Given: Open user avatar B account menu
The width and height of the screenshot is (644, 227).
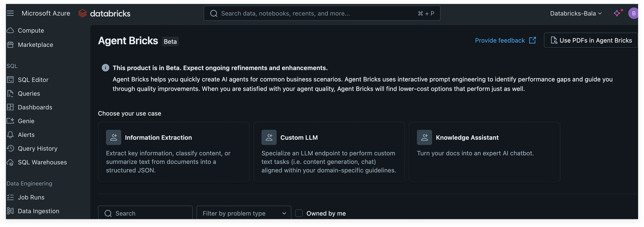Looking at the screenshot, I should (x=633, y=13).
